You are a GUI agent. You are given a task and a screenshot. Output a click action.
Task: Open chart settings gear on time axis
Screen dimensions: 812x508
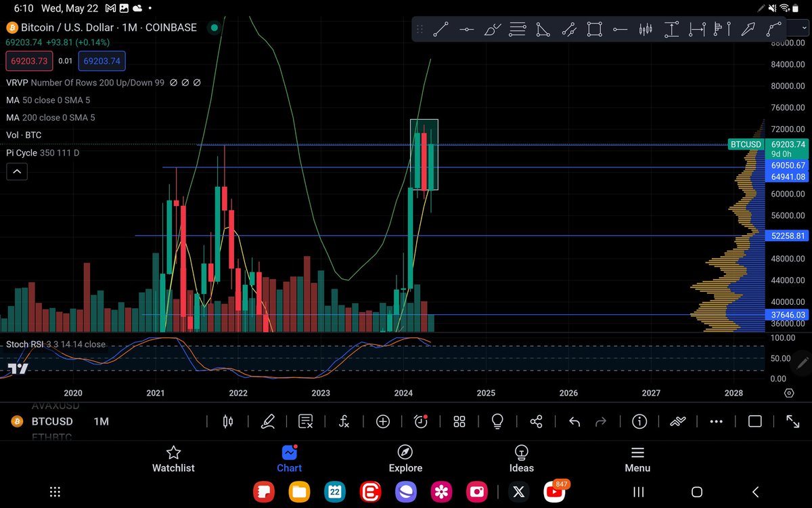tap(789, 393)
